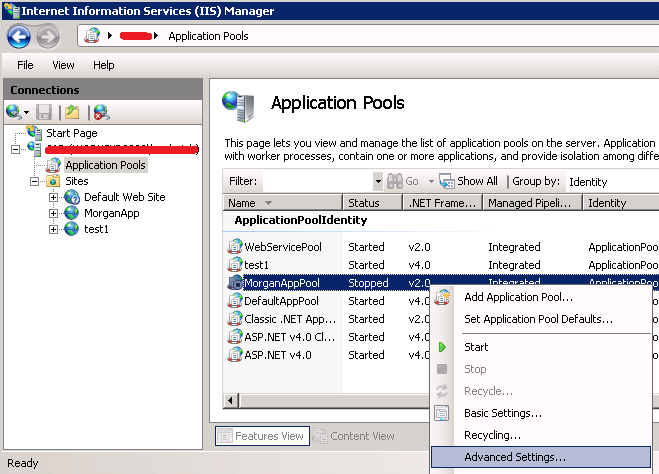
Task: Switch to Content View tab
Action: pyautogui.click(x=355, y=436)
